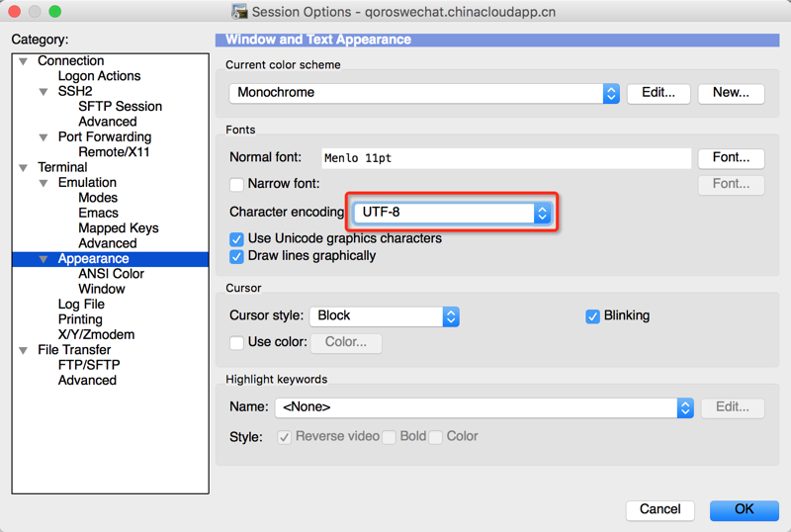Click the Session Options title bar icon
The image size is (791, 532).
239,12
